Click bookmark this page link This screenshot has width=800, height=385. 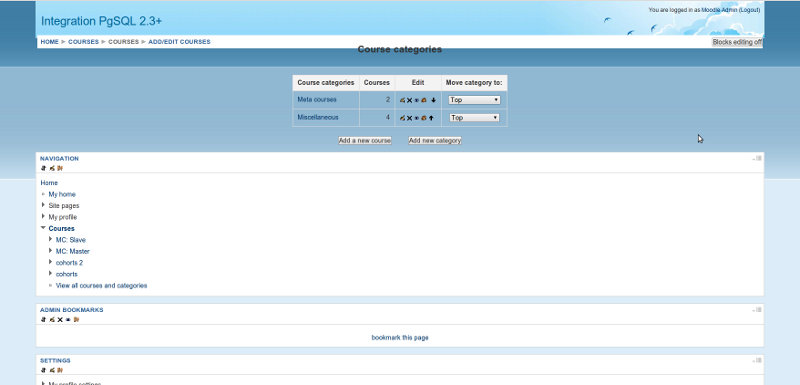pos(400,338)
